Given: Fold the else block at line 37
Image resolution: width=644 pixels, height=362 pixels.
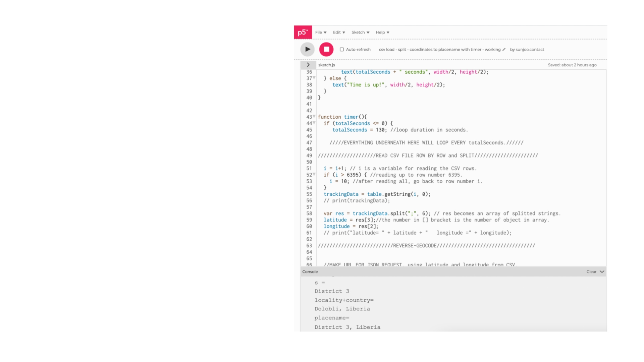Looking at the screenshot, I should point(314,78).
